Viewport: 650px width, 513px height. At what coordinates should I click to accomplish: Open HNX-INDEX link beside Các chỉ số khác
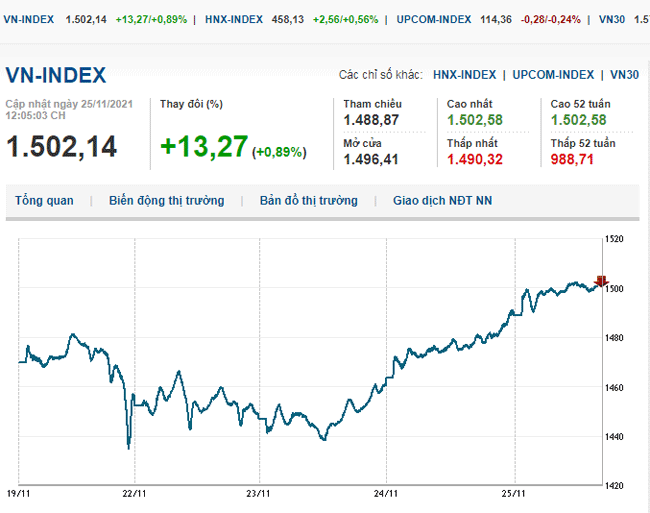[x=464, y=75]
